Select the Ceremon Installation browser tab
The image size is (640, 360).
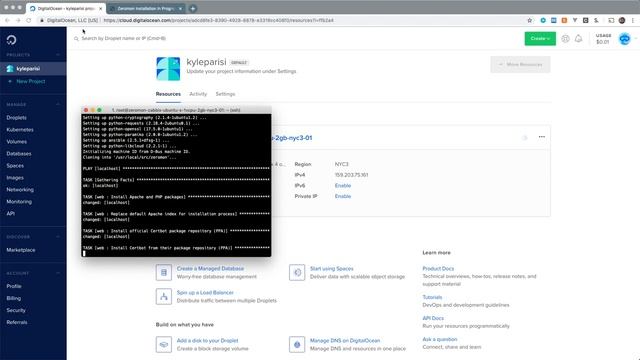point(146,8)
